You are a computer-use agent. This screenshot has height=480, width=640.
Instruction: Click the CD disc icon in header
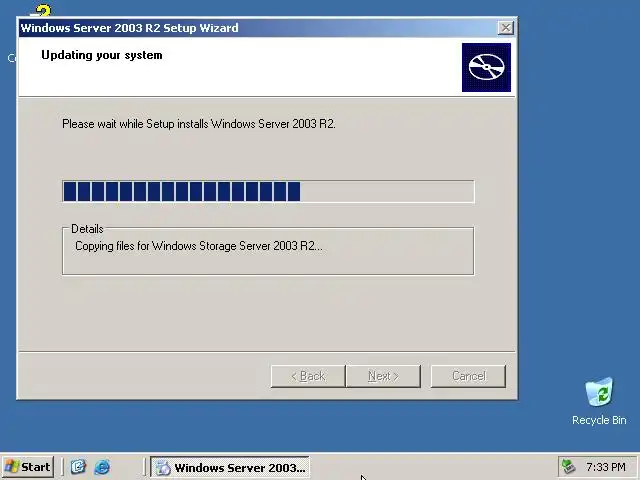(486, 67)
